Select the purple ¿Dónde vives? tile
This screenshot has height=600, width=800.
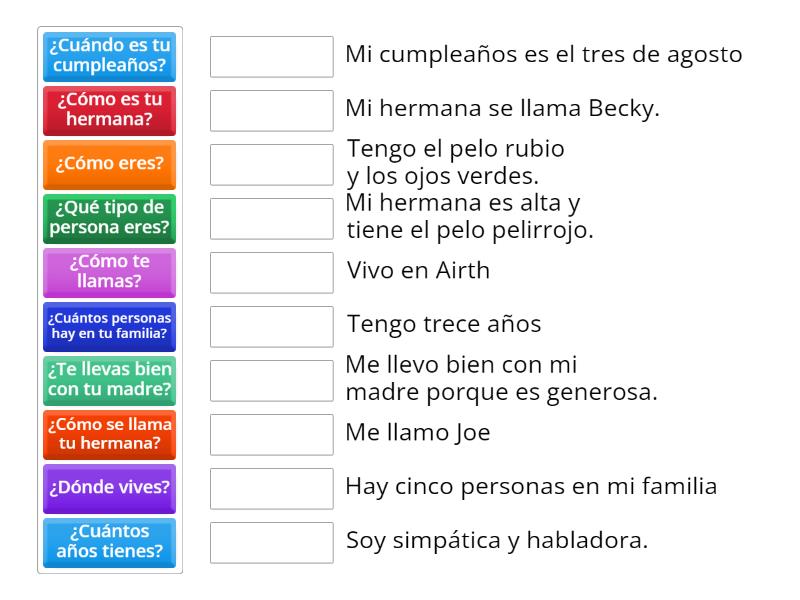(x=109, y=489)
